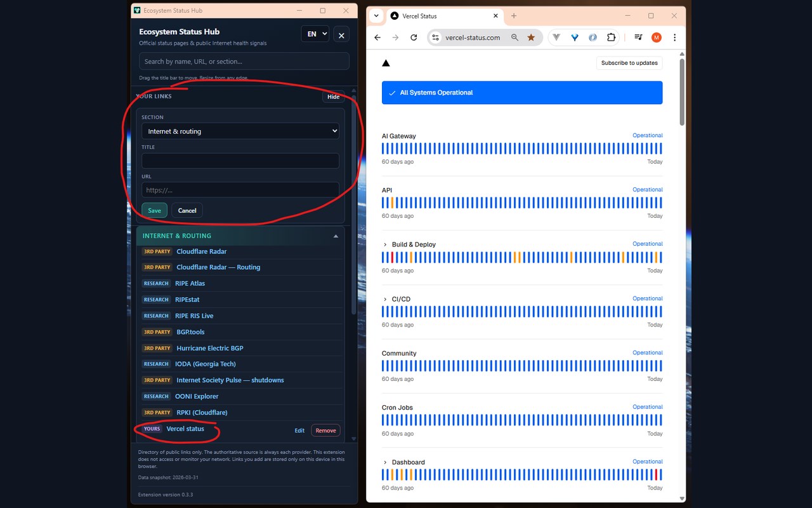Click the AI Gateway uptime bar chart
Image resolution: width=812 pixels, height=508 pixels.
[x=522, y=149]
